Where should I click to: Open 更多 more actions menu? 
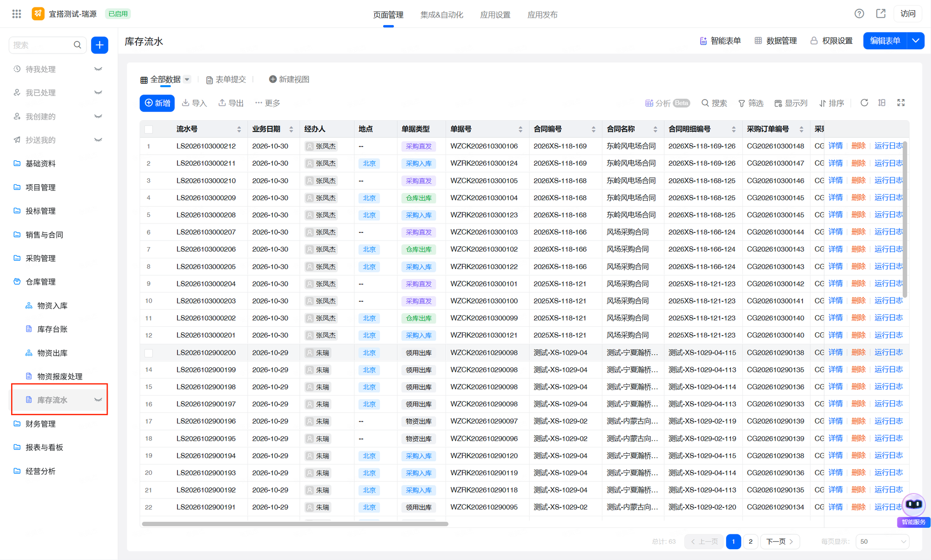268,103
